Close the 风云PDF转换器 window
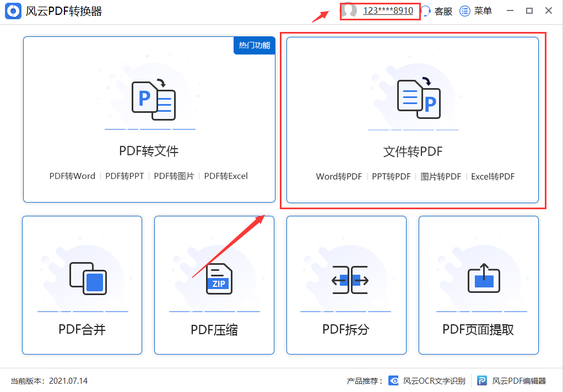 tap(548, 11)
